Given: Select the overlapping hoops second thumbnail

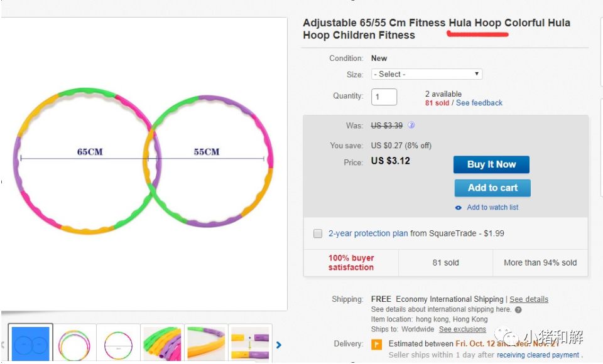Looking at the screenshot, I should (74, 344).
